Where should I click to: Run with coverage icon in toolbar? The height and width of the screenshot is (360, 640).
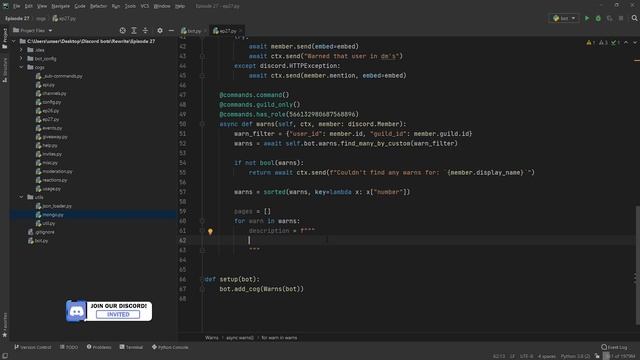coord(609,18)
